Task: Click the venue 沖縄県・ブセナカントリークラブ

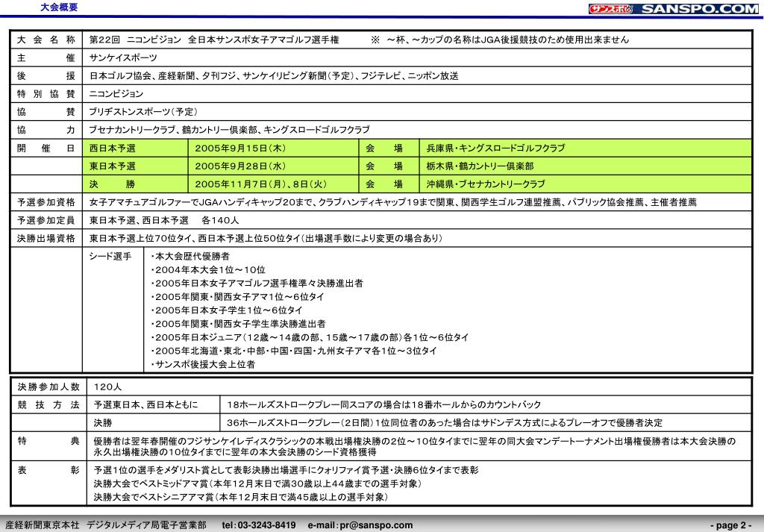Action: 486,184
